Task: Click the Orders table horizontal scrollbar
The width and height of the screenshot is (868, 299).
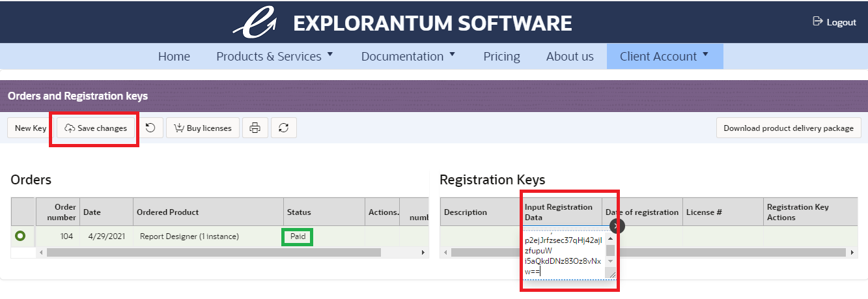Action: tap(214, 252)
